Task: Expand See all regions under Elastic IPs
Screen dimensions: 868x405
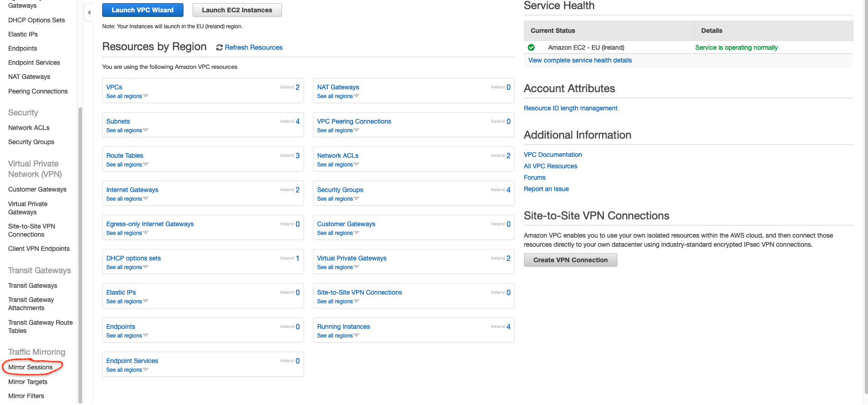Action: click(127, 301)
